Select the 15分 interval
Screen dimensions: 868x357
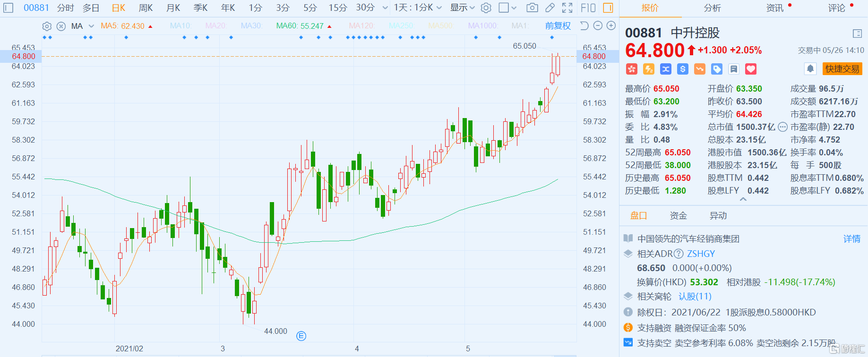(338, 8)
